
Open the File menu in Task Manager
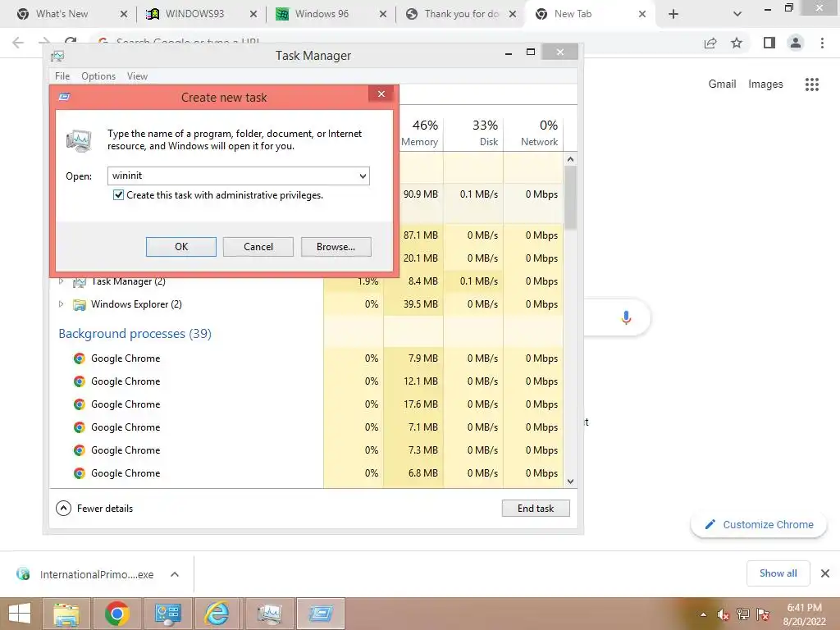[62, 76]
